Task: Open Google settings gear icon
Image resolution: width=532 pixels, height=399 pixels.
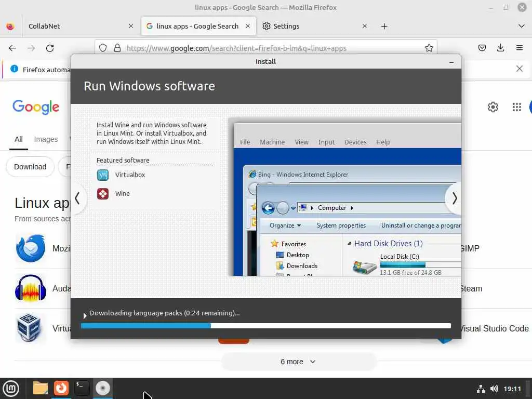Action: tap(493, 107)
